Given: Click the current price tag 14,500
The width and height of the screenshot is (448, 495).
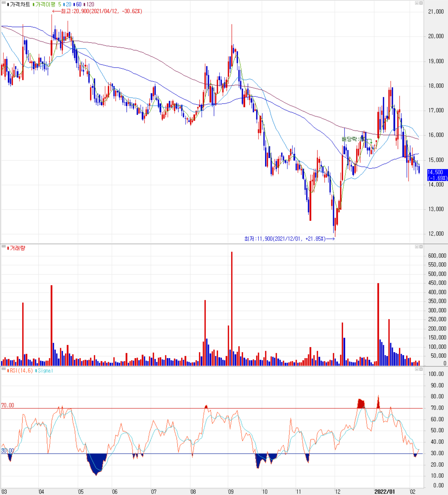Looking at the screenshot, I should [x=438, y=175].
